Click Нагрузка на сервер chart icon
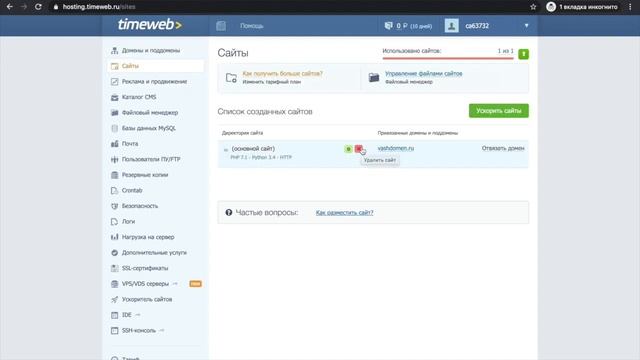Viewport: 640px width, 360px height. coord(114,237)
